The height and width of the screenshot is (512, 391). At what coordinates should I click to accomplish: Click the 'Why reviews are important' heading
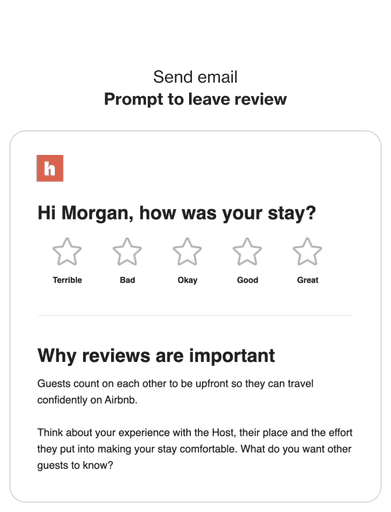point(156,356)
